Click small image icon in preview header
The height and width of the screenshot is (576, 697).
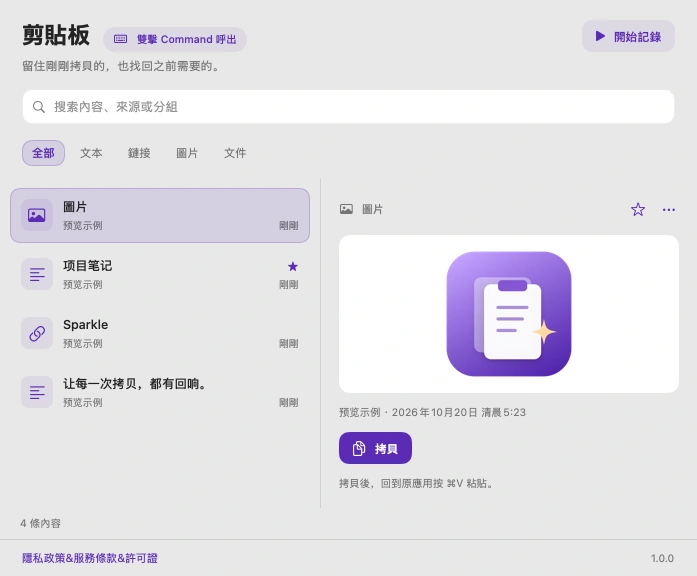346,209
